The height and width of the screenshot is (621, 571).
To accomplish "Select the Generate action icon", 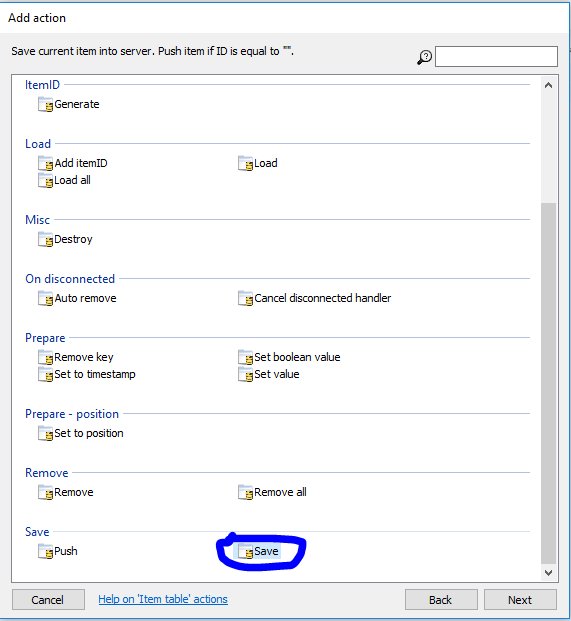I will (45, 105).
